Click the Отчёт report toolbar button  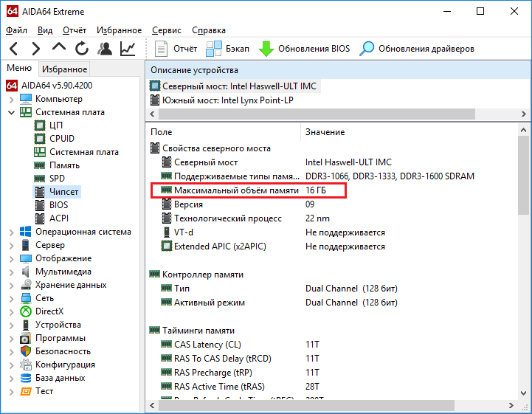tap(176, 49)
